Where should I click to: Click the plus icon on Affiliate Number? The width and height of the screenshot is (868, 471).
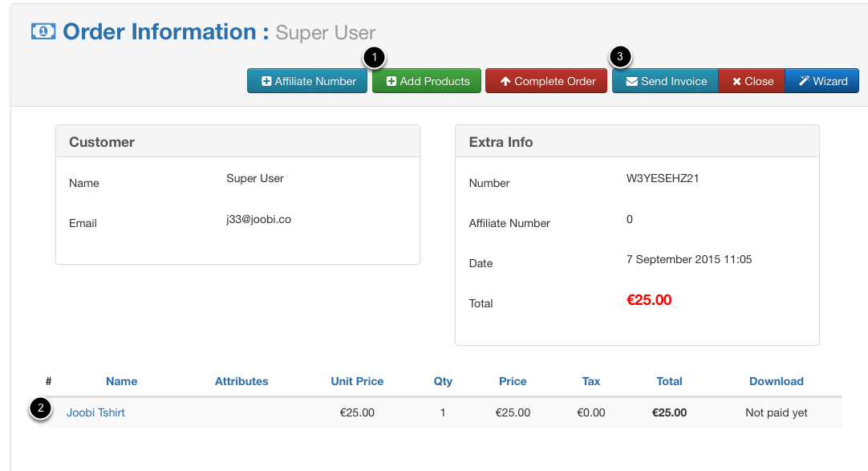pyautogui.click(x=266, y=81)
